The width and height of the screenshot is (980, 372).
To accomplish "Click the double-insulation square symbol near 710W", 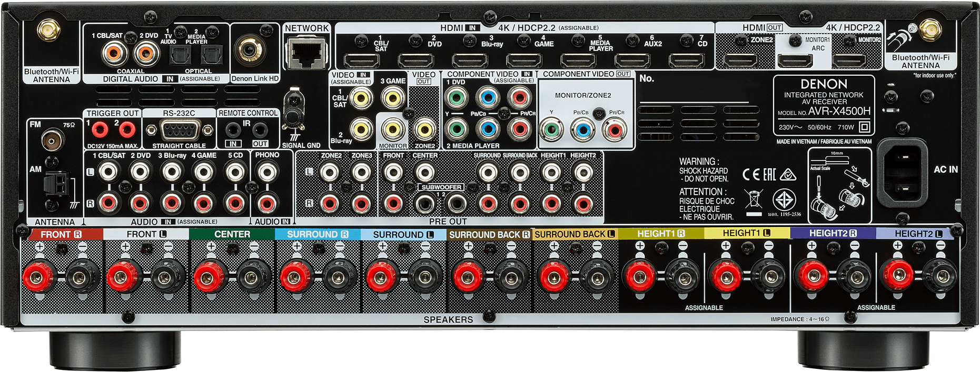I will (x=864, y=127).
